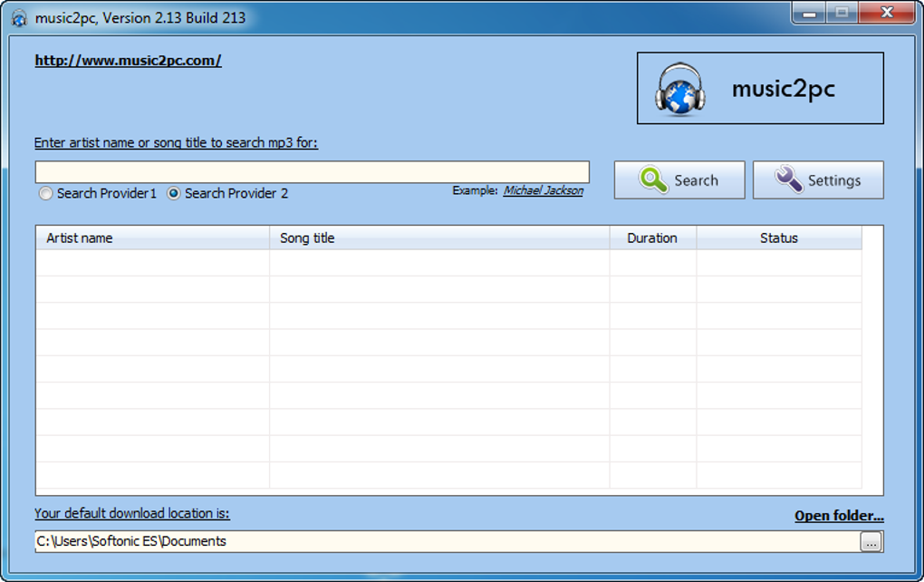Open the Settings wrench button
This screenshot has width=924, height=582.
[818, 179]
